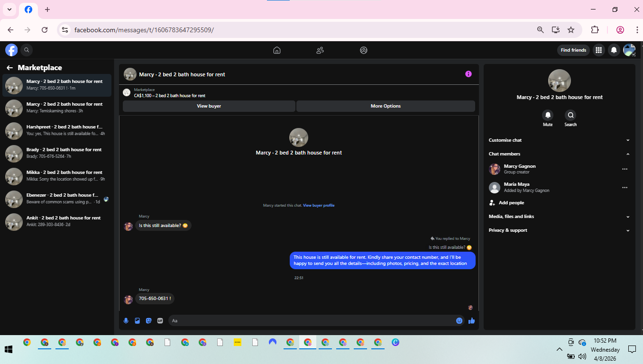This screenshot has width=643, height=364.
Task: Click the Add people icon
Action: 492,203
